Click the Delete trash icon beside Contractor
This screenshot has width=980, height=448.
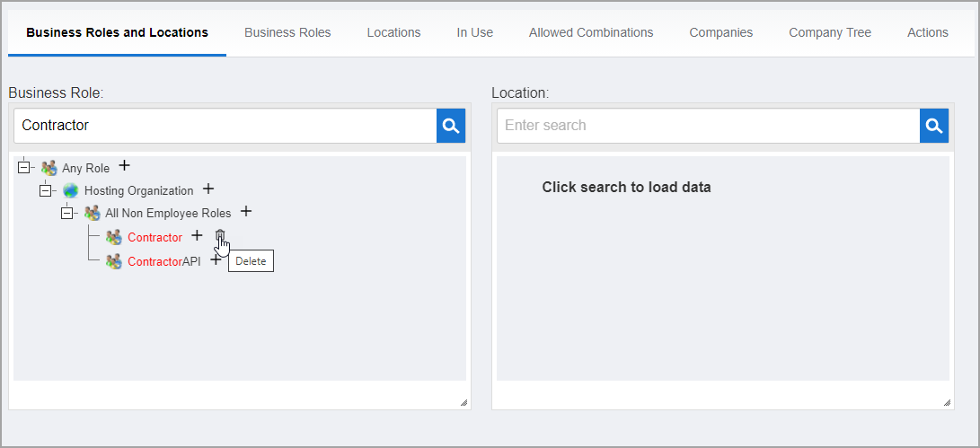pyautogui.click(x=220, y=237)
